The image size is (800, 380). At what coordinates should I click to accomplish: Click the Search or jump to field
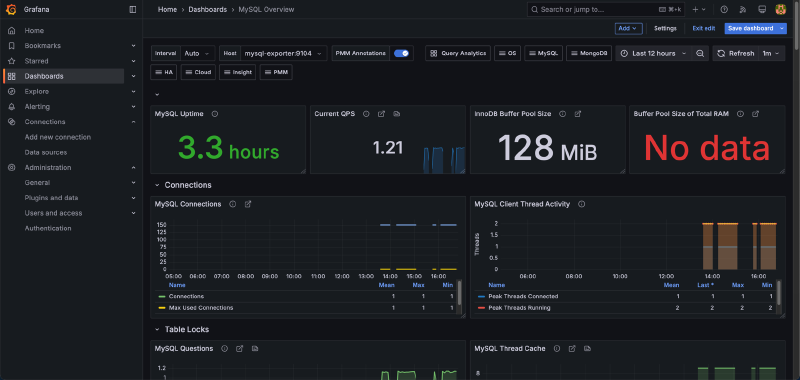[x=606, y=9]
